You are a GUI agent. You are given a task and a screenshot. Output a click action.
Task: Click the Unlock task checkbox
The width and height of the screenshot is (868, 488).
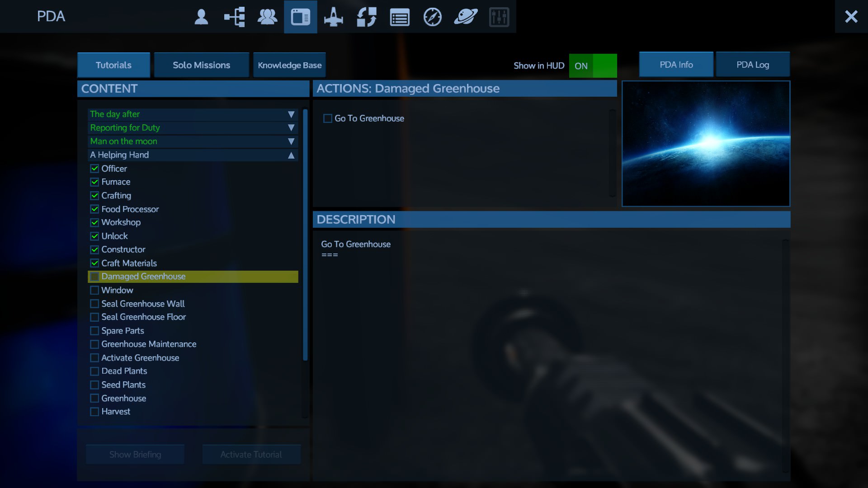tap(94, 236)
